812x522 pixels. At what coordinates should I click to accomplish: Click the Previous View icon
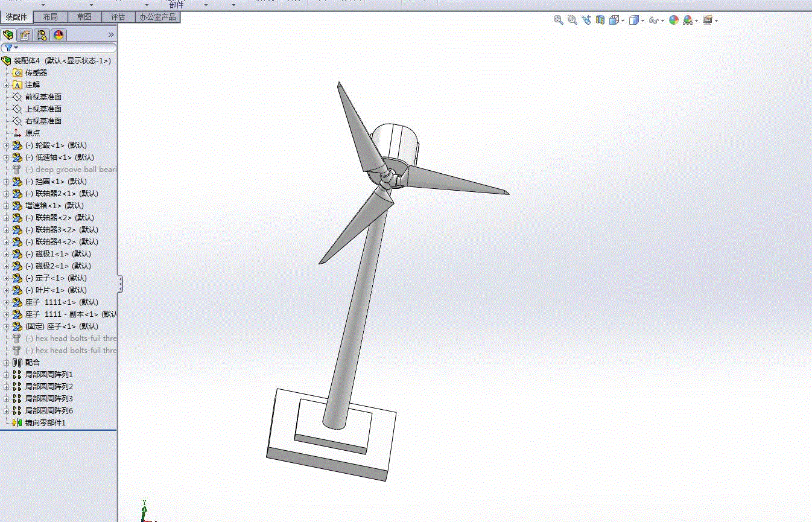pos(587,20)
